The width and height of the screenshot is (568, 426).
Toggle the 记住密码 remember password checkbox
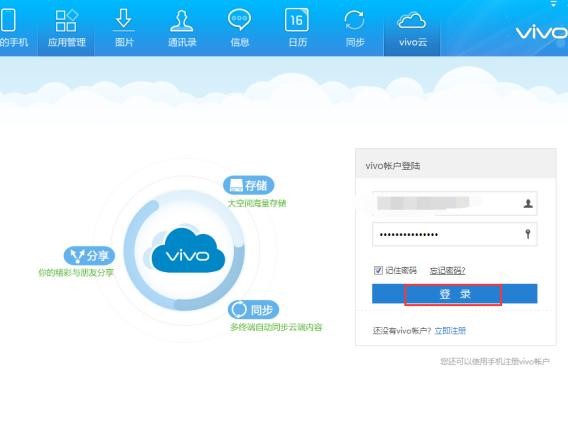click(x=378, y=270)
